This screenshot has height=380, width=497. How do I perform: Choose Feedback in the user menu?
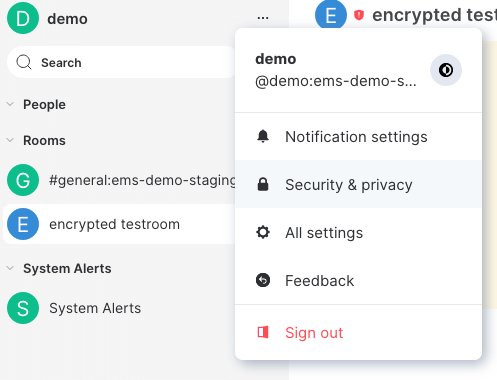[358, 280]
